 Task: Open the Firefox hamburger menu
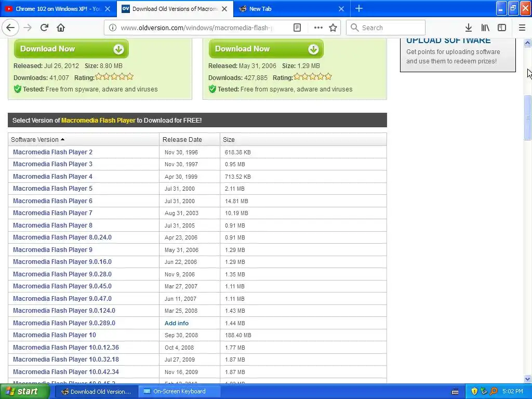click(x=522, y=28)
